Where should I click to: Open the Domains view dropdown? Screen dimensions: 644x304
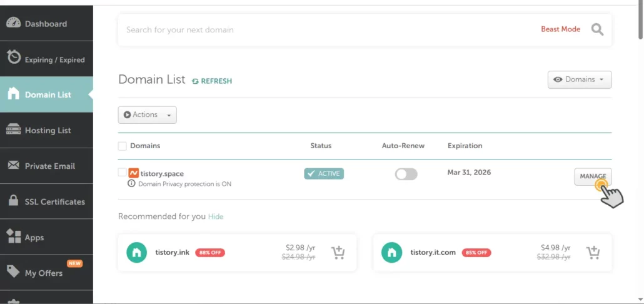580,79
